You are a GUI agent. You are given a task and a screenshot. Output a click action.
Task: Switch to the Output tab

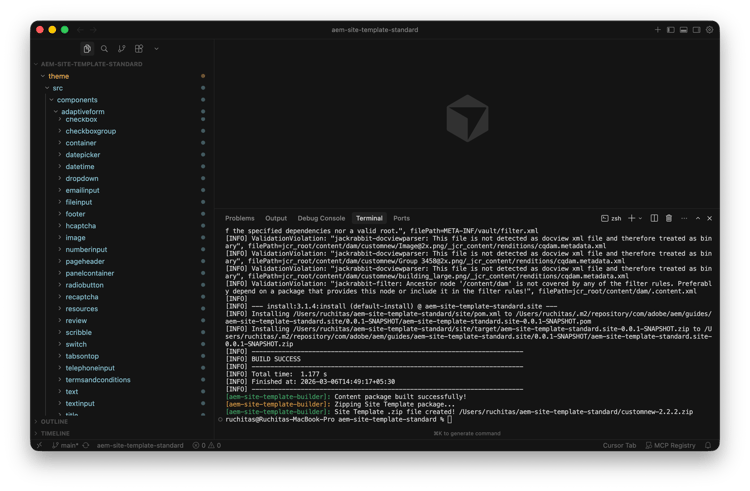tap(276, 218)
